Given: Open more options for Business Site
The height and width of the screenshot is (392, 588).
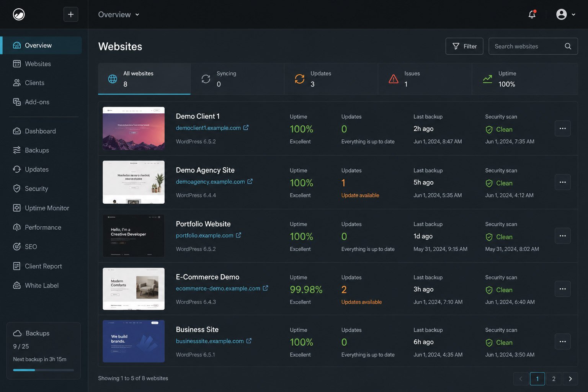Looking at the screenshot, I should (x=563, y=341).
